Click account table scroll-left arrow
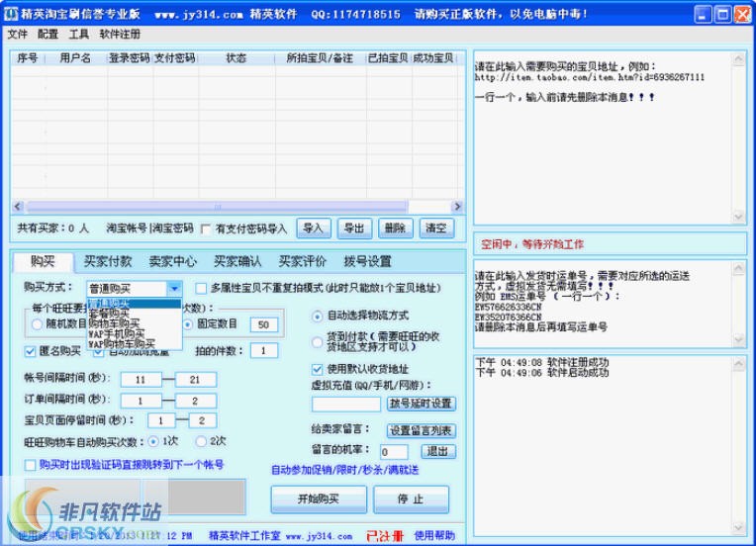This screenshot has height=546, width=756. pos(19,207)
